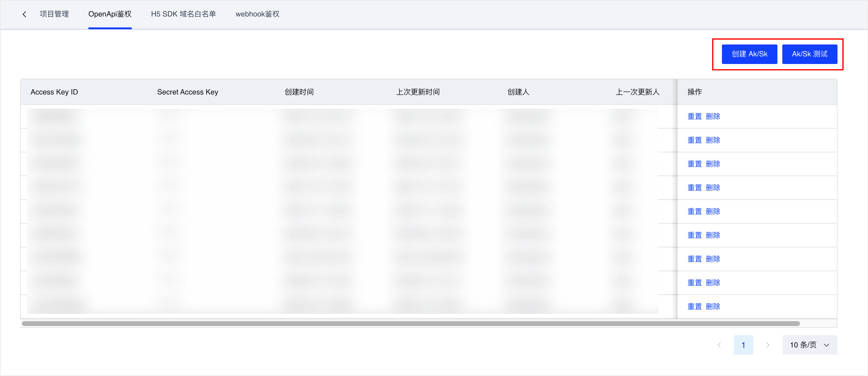Image resolution: width=868 pixels, height=376 pixels.
Task: Click 删除 in the seventh table row
Action: pos(713,259)
